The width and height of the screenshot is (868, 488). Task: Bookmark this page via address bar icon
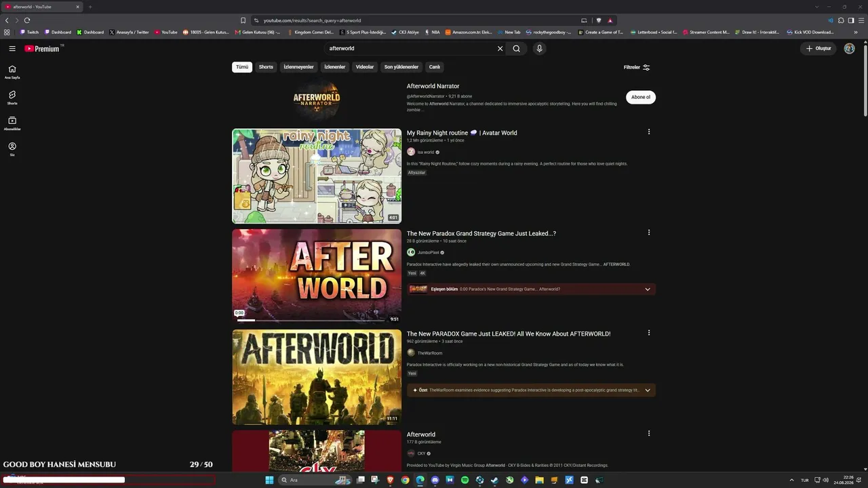click(243, 20)
